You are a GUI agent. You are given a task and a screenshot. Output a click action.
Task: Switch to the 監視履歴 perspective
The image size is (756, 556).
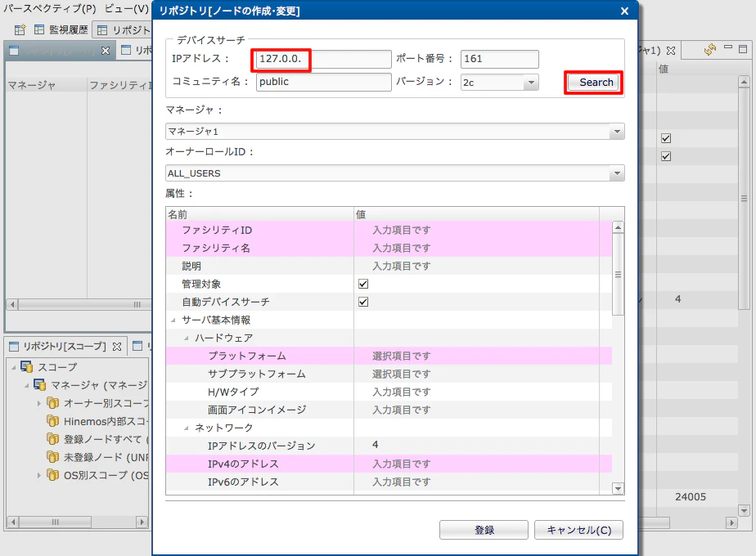pyautogui.click(x=61, y=30)
